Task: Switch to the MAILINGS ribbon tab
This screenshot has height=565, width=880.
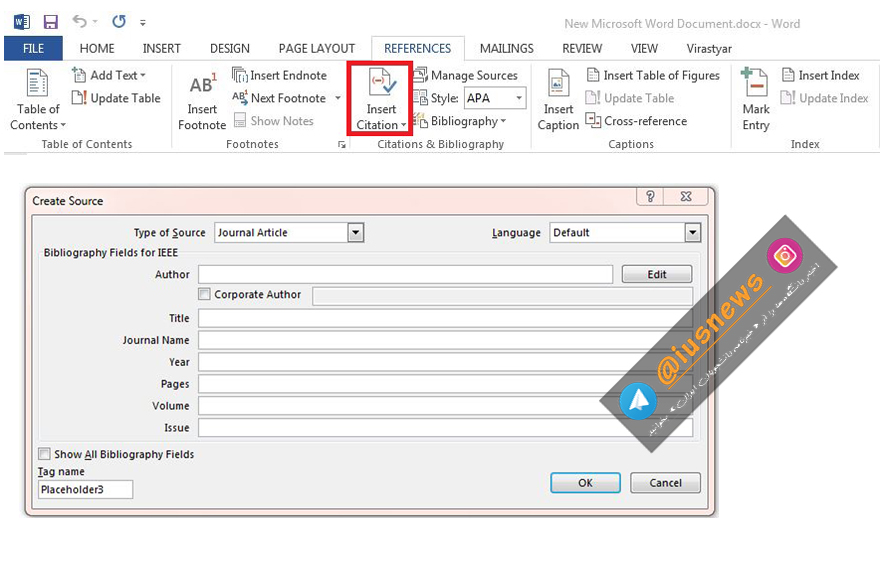Action: click(506, 48)
